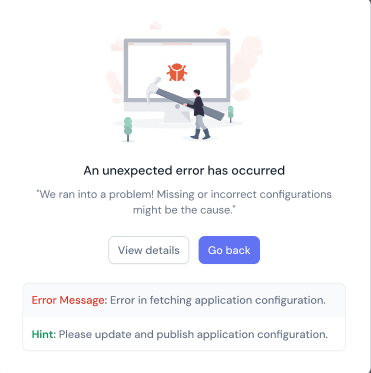
Task: Click 'Error in fetching application configuration' text
Action: point(218,300)
